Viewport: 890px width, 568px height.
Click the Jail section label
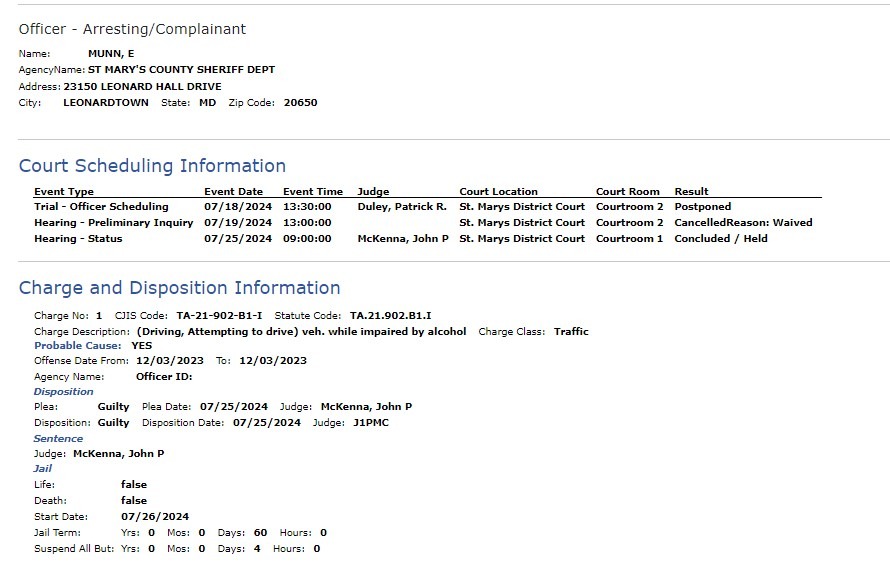tap(43, 468)
